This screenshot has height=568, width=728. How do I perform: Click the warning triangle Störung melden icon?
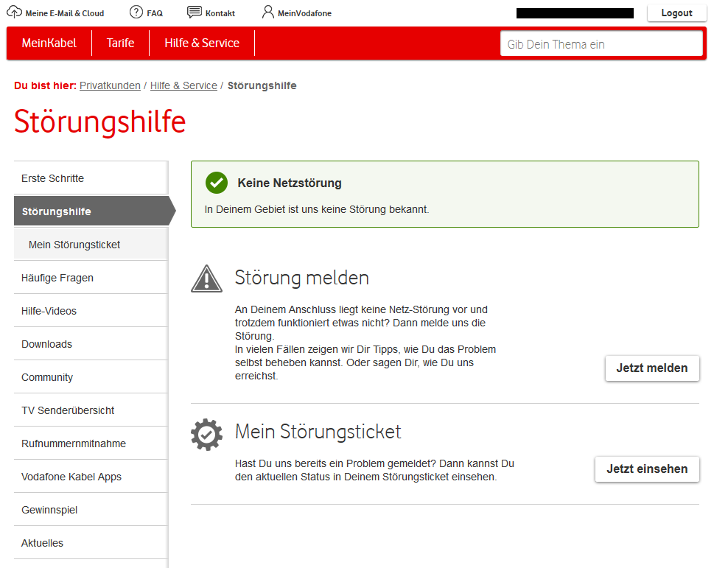click(x=206, y=278)
